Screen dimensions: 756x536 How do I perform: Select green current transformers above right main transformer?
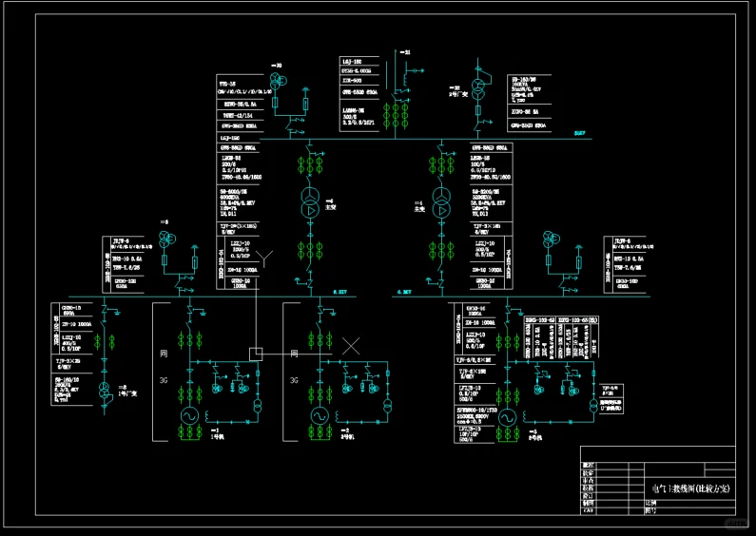(x=441, y=164)
